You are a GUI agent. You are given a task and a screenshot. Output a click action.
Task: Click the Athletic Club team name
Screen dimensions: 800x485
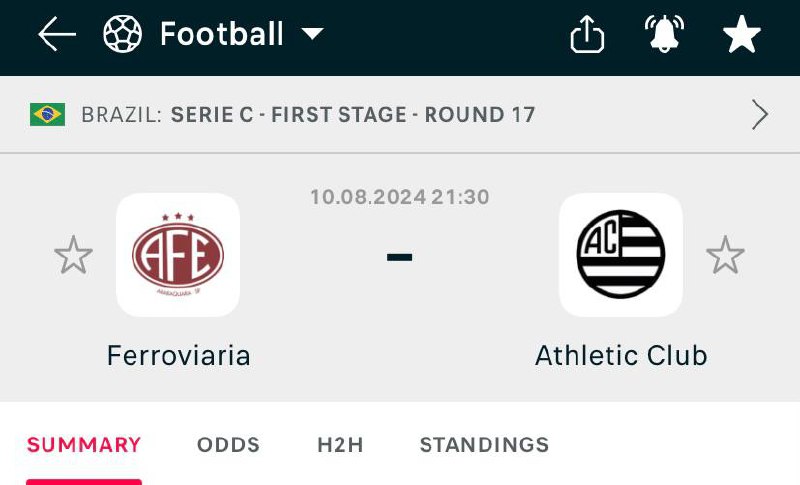(620, 355)
